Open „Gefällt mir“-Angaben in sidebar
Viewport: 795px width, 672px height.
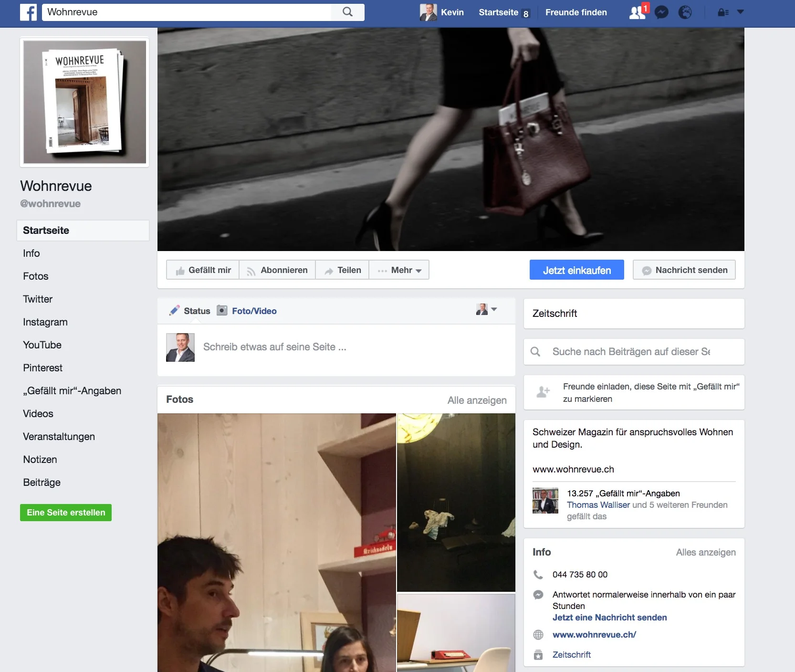[x=72, y=391]
